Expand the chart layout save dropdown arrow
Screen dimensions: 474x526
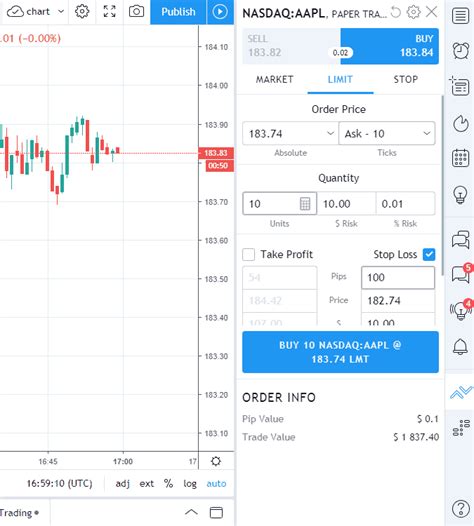click(61, 12)
